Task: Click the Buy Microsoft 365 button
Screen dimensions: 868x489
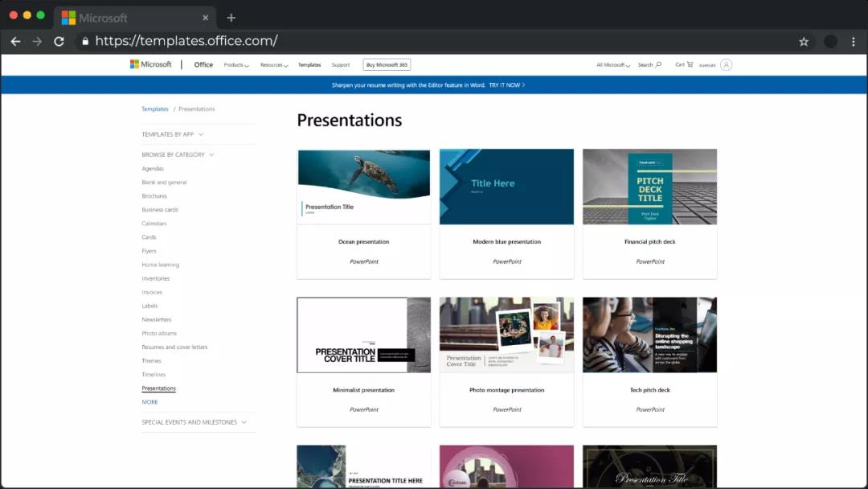Action: [387, 65]
